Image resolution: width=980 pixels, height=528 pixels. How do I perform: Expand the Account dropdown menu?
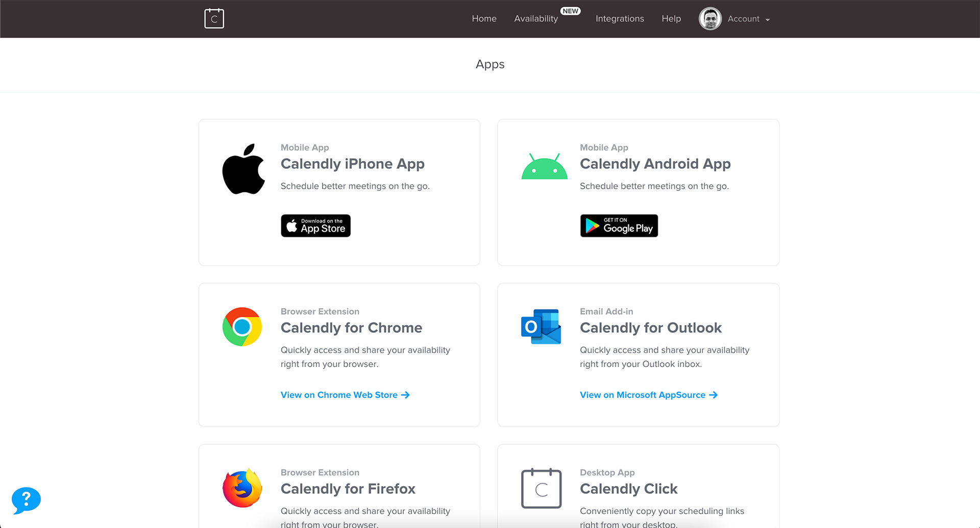[748, 19]
